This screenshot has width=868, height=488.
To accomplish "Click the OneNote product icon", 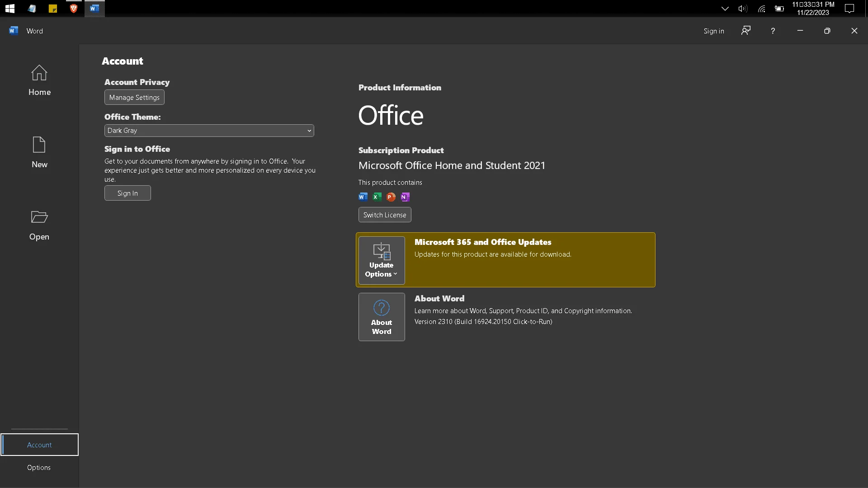I will [405, 197].
